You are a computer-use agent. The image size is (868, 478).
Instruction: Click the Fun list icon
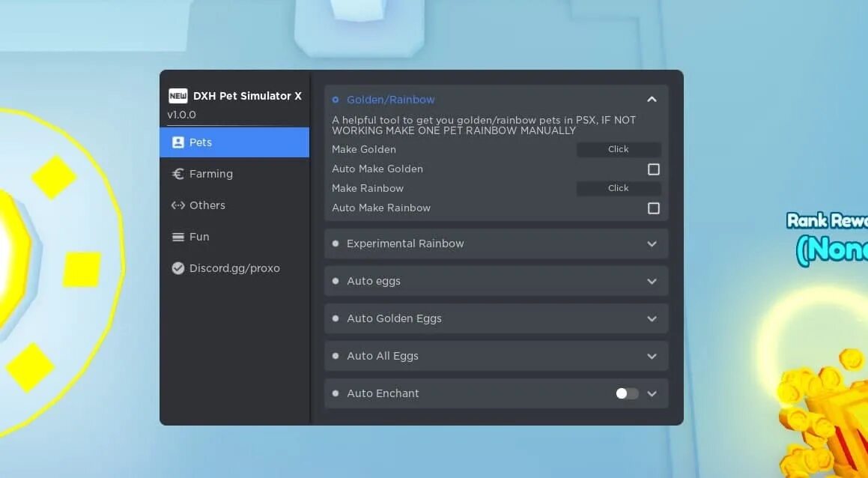pyautogui.click(x=177, y=237)
